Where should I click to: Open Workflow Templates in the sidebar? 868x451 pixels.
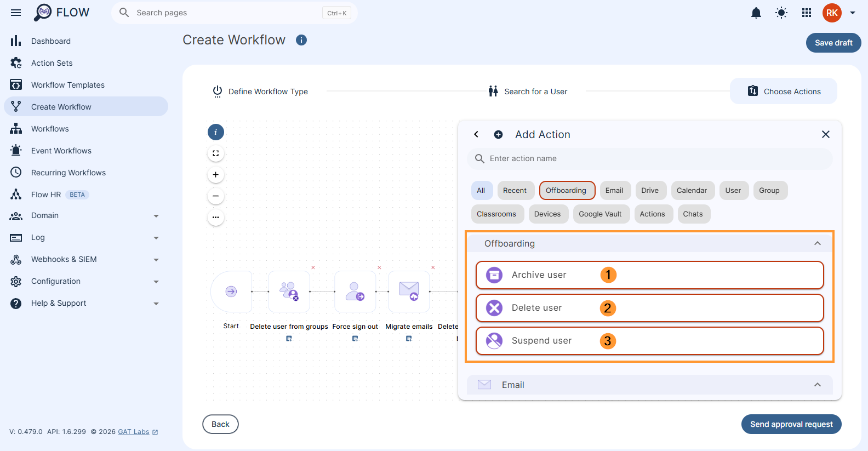tap(86, 85)
